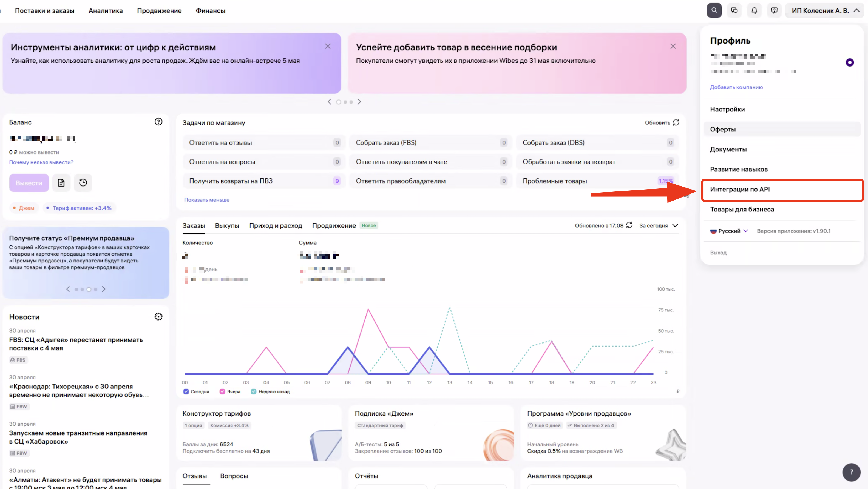
Task: Switch to Приход и расход tab
Action: [x=275, y=226]
